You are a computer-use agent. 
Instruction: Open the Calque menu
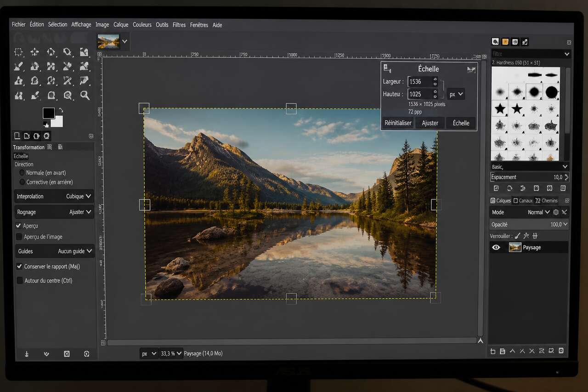click(121, 25)
